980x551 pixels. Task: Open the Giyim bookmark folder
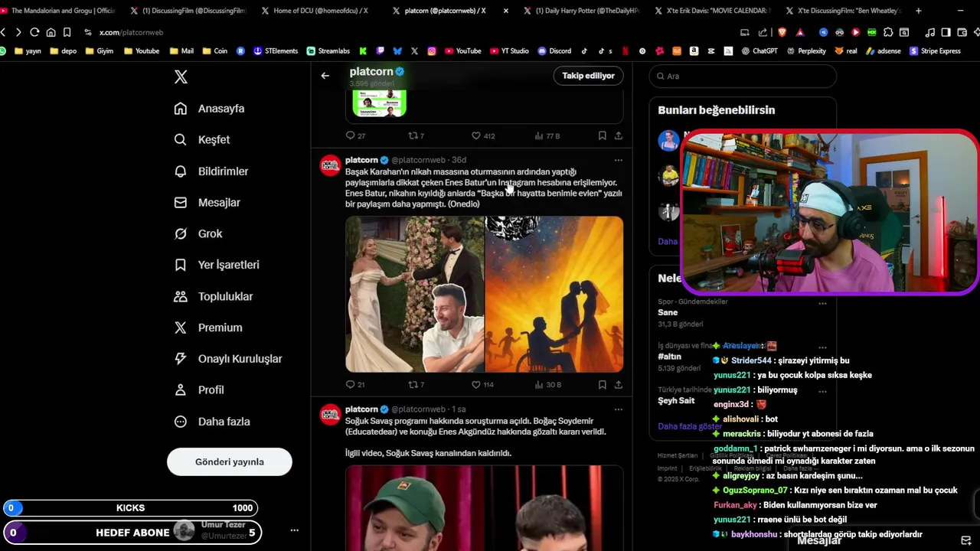point(99,51)
